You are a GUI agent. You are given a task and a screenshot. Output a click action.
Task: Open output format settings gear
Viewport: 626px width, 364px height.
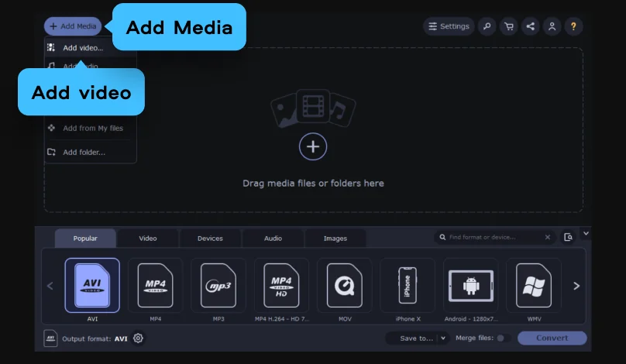(x=138, y=338)
